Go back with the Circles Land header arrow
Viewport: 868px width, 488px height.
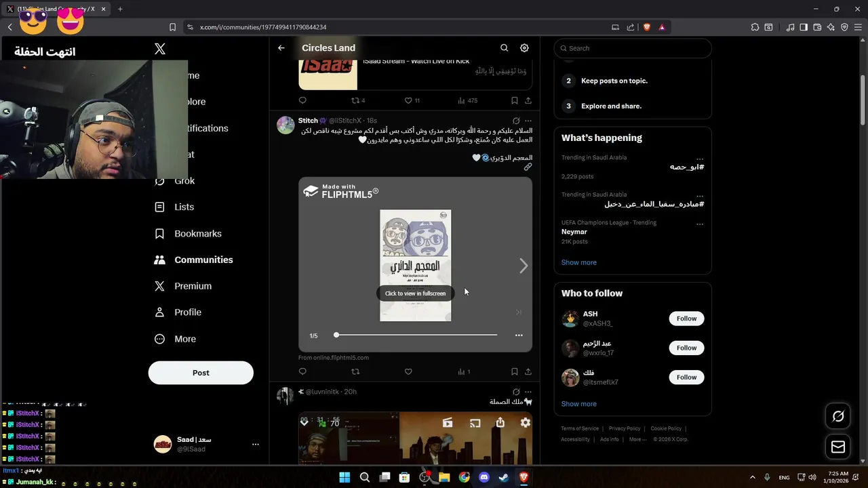(281, 48)
